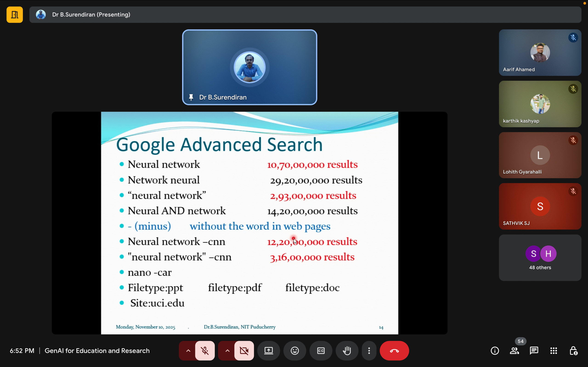Open the reactions emoji picker
This screenshot has height=367, width=588.
(295, 350)
